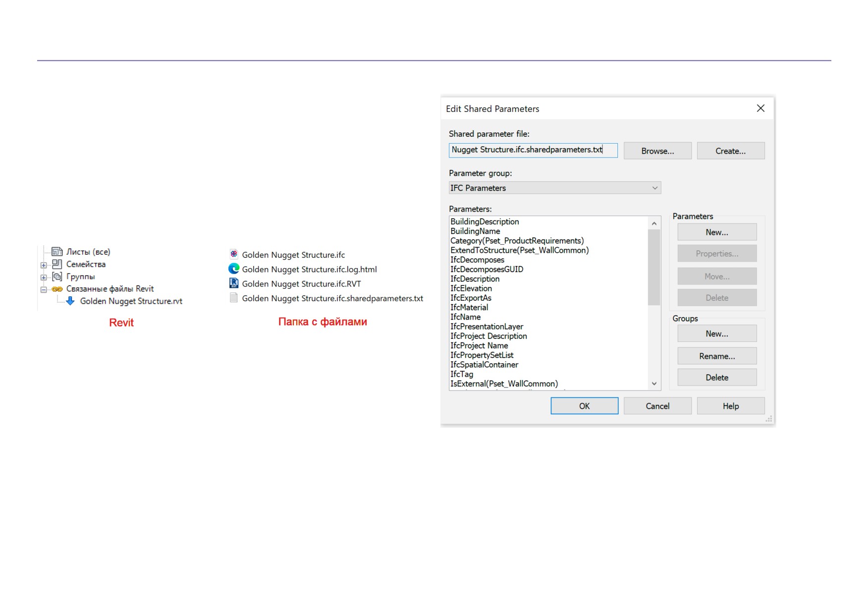868x614 pixels.
Task: Click Delete under Parameters section
Action: 717,297
